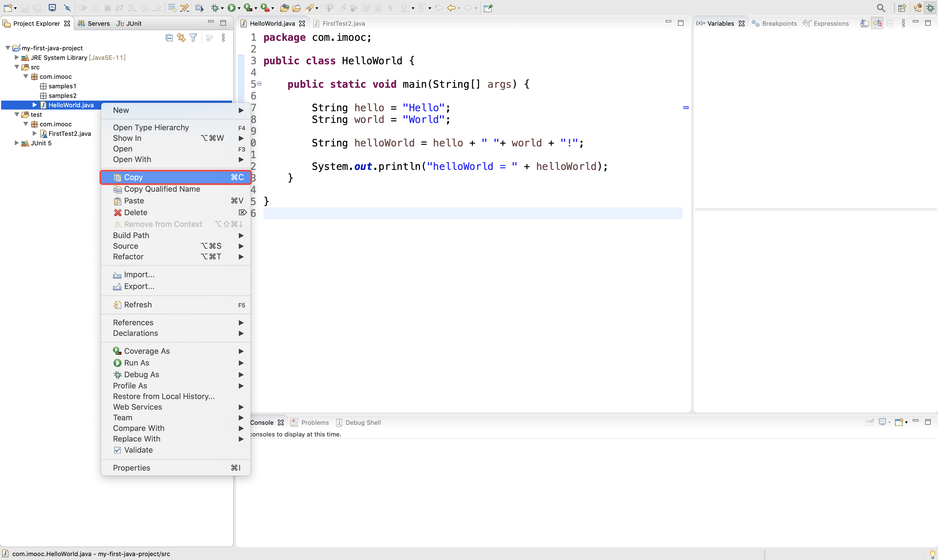Click the status bar light bulb tip icon
The width and height of the screenshot is (938, 560).
click(x=933, y=554)
